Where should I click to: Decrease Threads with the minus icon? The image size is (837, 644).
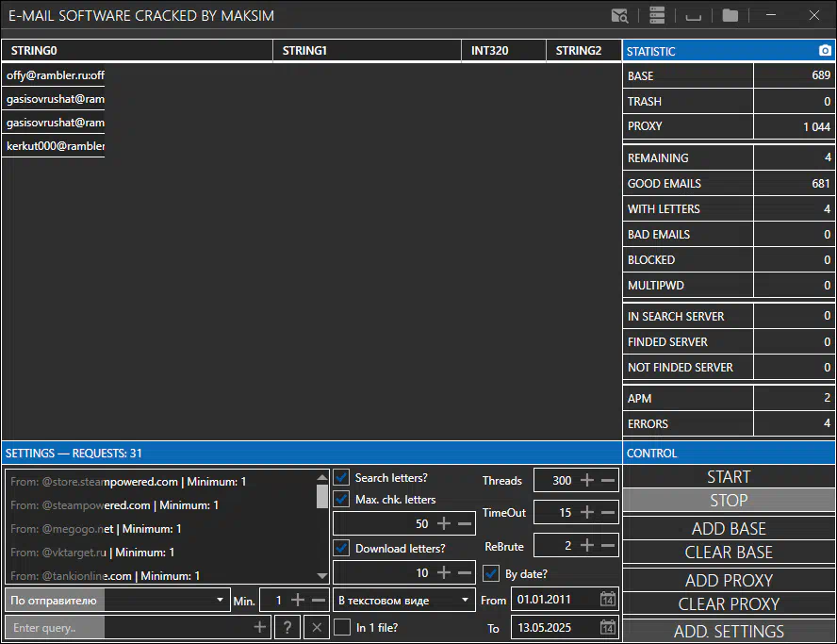click(607, 480)
